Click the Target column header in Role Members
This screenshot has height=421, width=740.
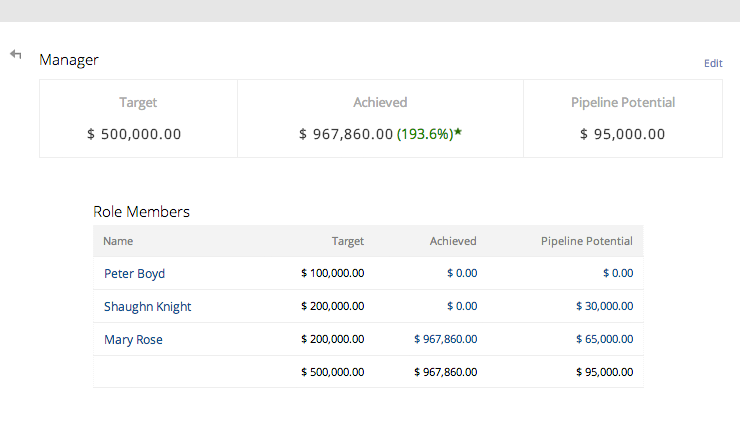[x=348, y=241]
